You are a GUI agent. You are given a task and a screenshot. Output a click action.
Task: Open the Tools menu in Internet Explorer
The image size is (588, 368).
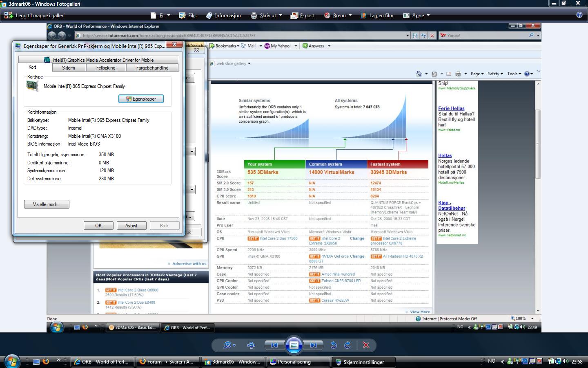514,74
